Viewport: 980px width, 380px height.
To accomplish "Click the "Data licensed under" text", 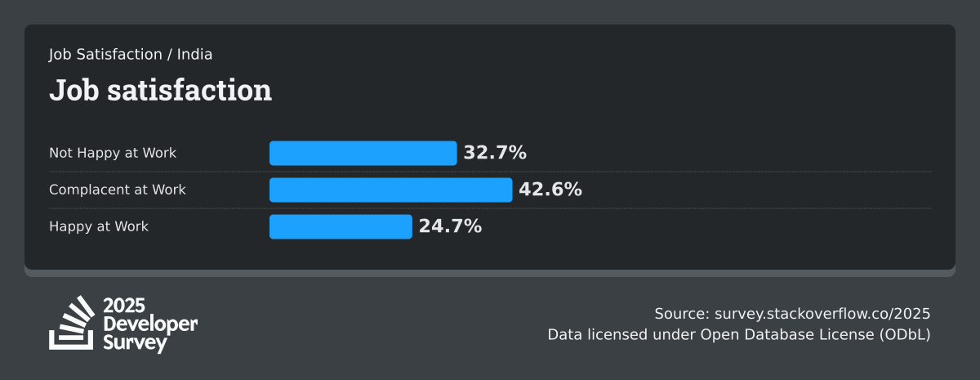I will pos(622,334).
